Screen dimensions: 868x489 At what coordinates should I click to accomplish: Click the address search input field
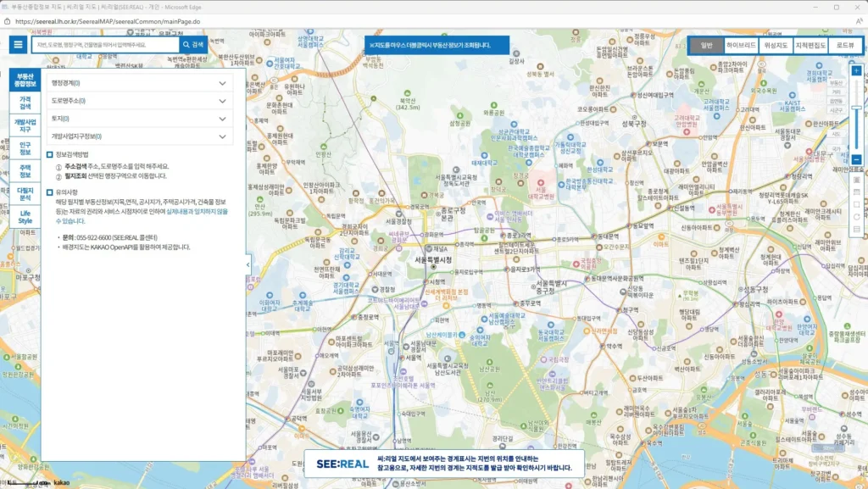point(106,44)
